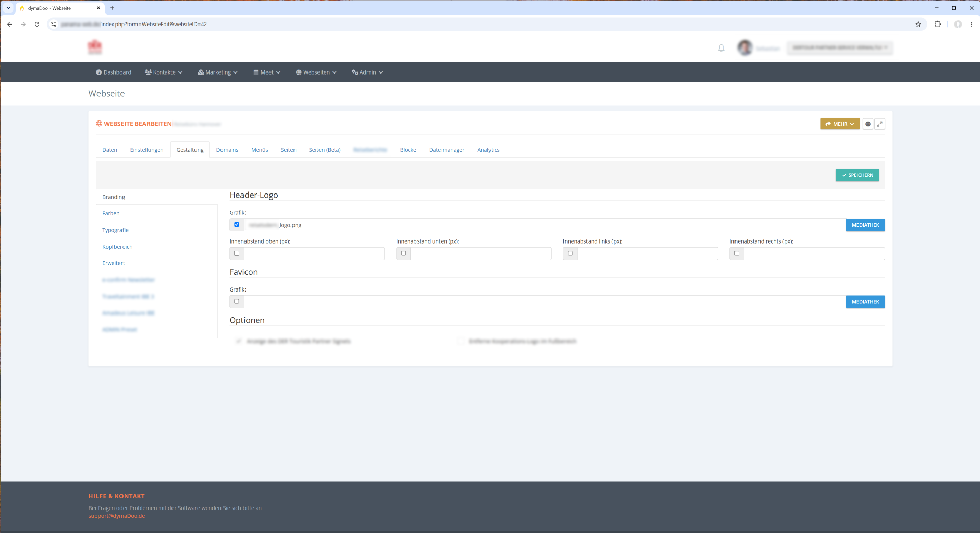
Task: Open a new browser tab
Action: 112,8
